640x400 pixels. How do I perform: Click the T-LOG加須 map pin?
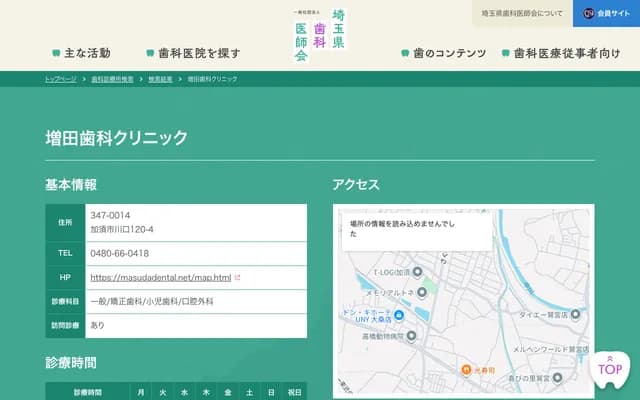[x=417, y=271]
